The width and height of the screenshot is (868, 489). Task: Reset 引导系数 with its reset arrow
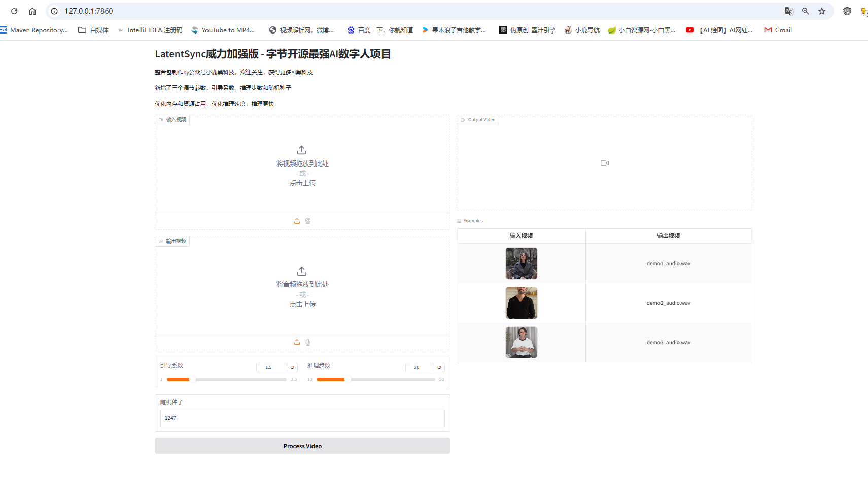pyautogui.click(x=292, y=367)
